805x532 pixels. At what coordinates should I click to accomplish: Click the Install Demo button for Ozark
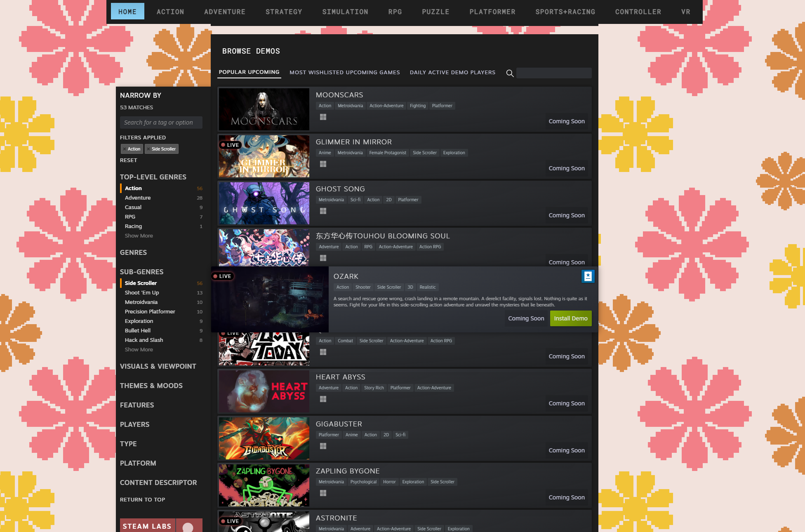point(570,318)
